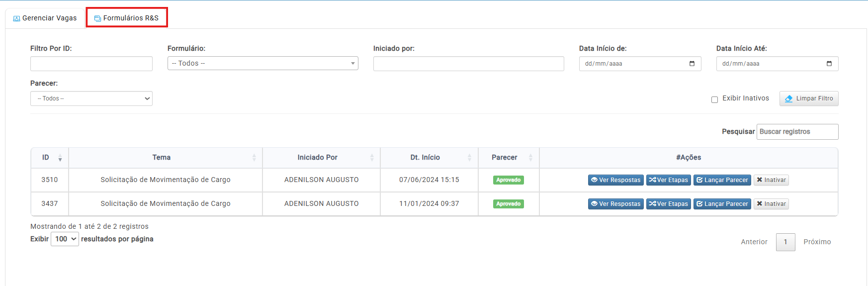868x286 pixels.
Task: Expand the Formulário dropdown
Action: coord(262,63)
